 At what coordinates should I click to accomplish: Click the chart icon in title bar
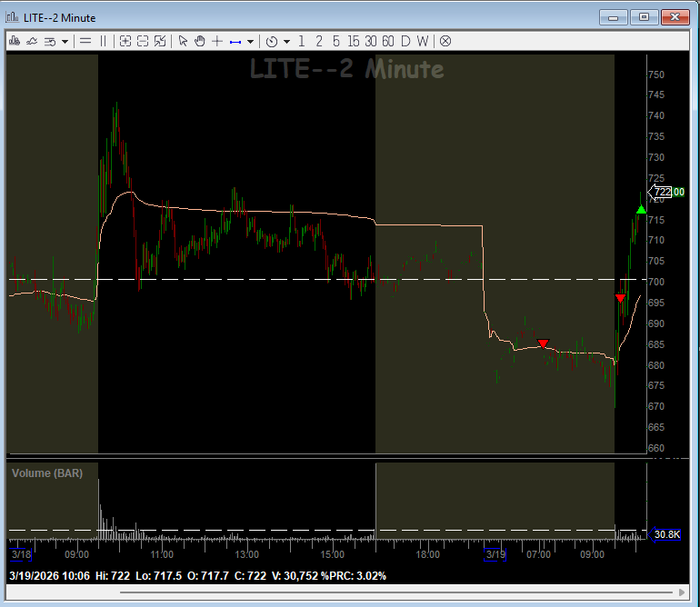click(x=12, y=17)
